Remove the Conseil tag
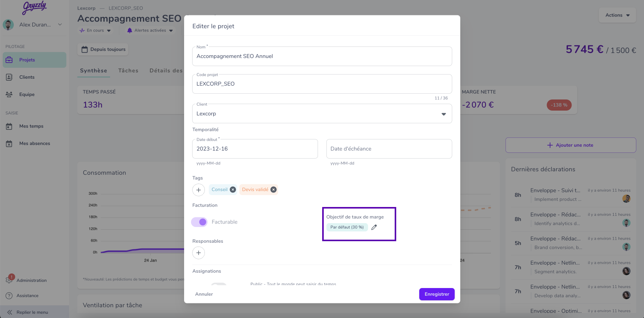The height and width of the screenshot is (318, 644). 233,190
